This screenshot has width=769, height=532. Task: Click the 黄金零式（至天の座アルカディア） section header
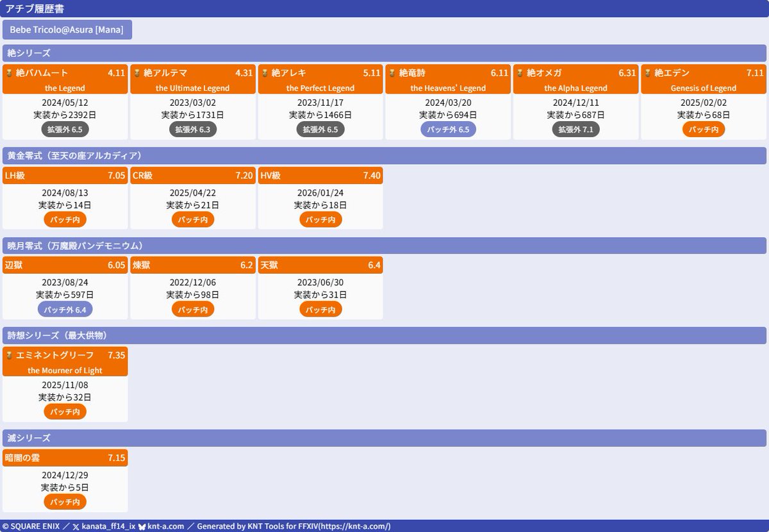[384, 156]
